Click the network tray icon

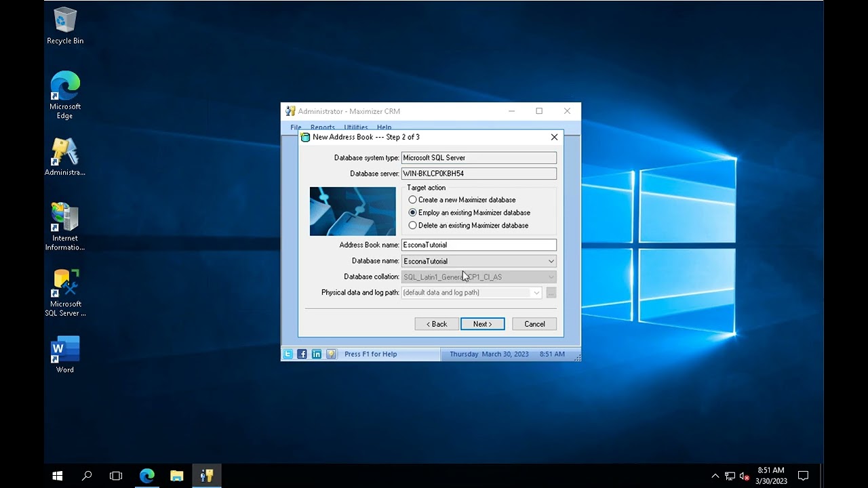point(730,476)
